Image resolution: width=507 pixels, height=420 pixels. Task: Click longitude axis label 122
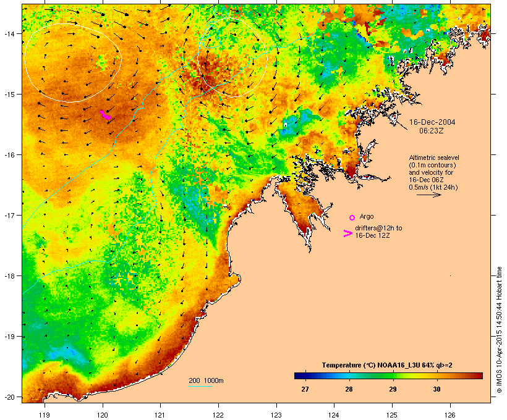tap(218, 415)
